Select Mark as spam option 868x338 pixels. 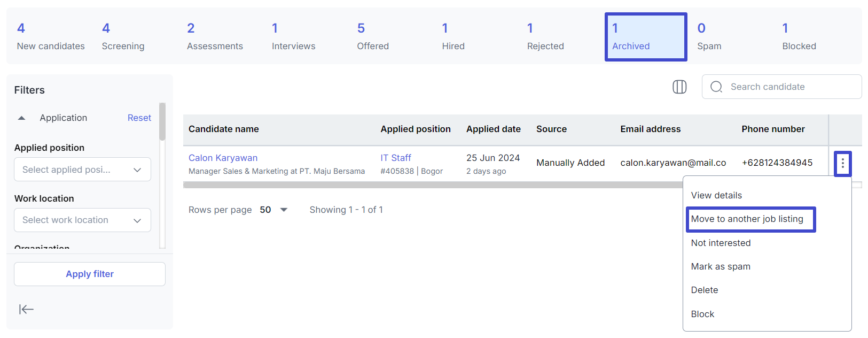721,266
